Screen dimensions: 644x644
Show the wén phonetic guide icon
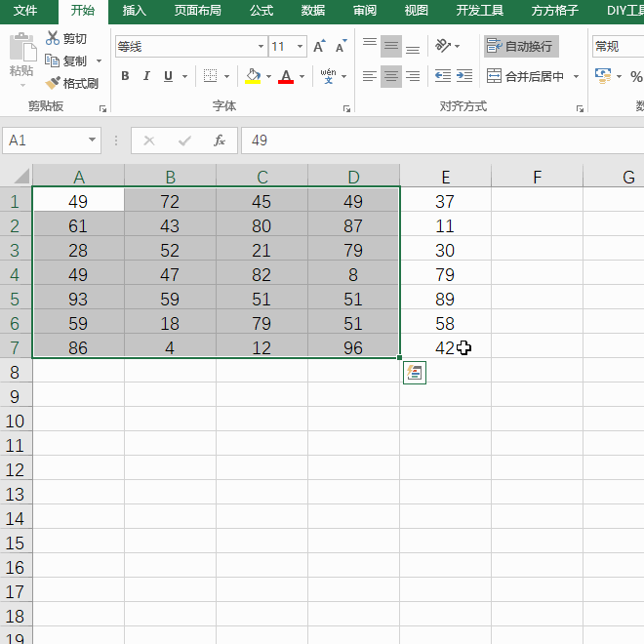click(328, 76)
